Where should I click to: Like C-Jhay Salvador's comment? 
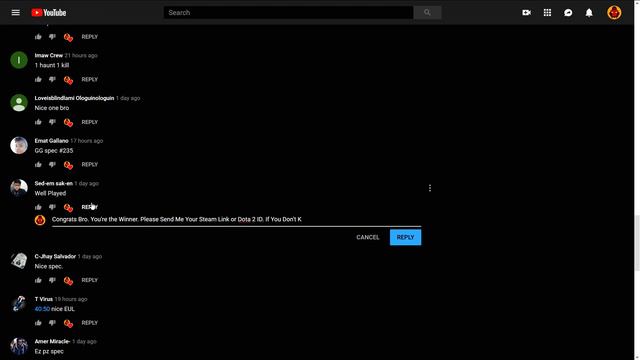tap(38, 280)
